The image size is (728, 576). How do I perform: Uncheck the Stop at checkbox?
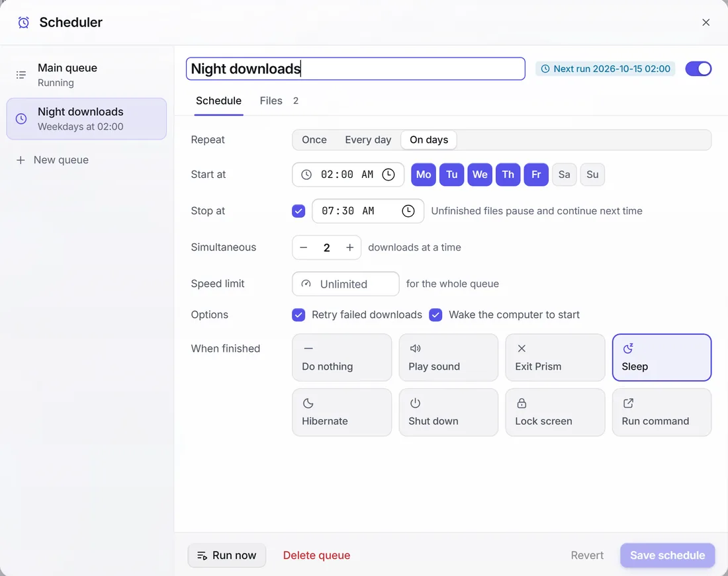298,211
